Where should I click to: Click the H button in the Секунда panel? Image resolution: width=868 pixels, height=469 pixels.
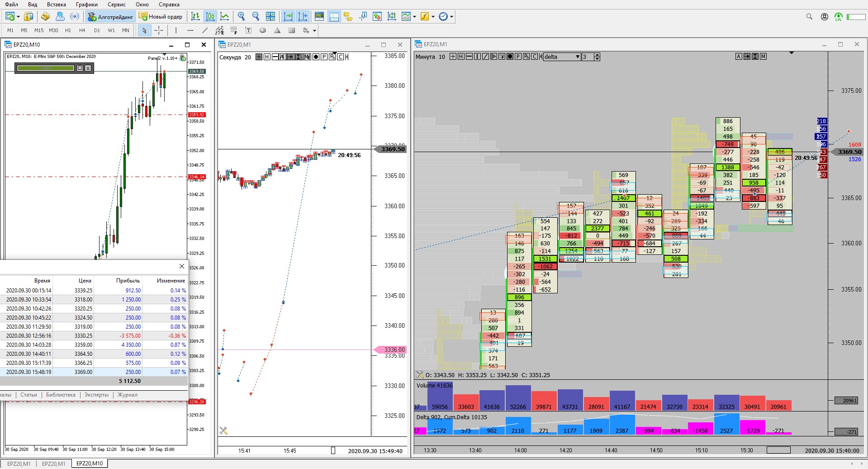point(267,57)
